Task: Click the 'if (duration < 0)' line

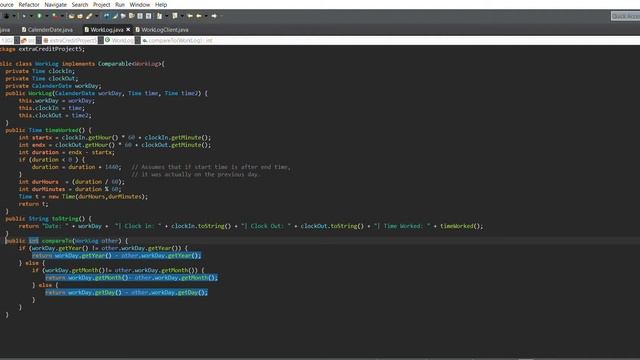Action: point(52,160)
